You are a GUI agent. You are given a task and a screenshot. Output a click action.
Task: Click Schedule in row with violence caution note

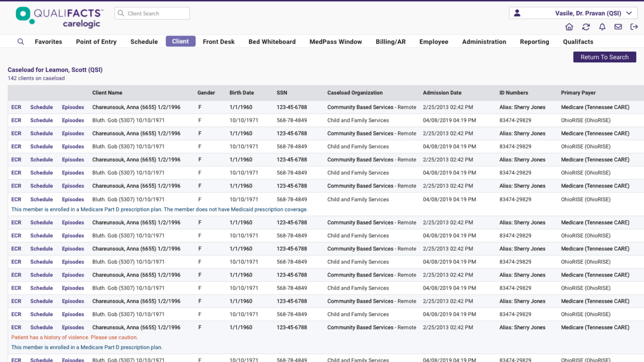tap(42, 327)
